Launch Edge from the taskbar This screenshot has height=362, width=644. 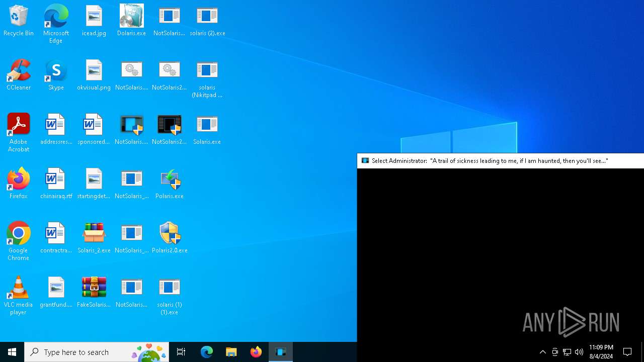pos(207,352)
